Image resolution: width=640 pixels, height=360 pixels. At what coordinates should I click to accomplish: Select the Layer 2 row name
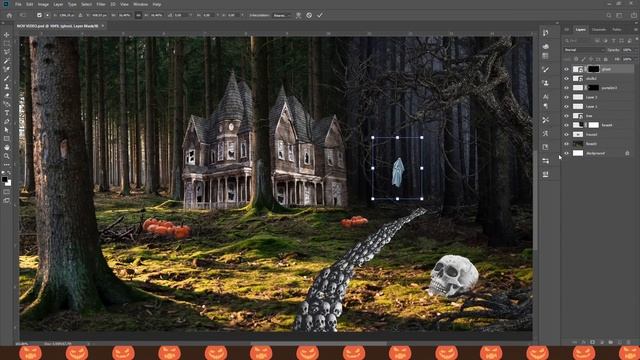pos(591,97)
